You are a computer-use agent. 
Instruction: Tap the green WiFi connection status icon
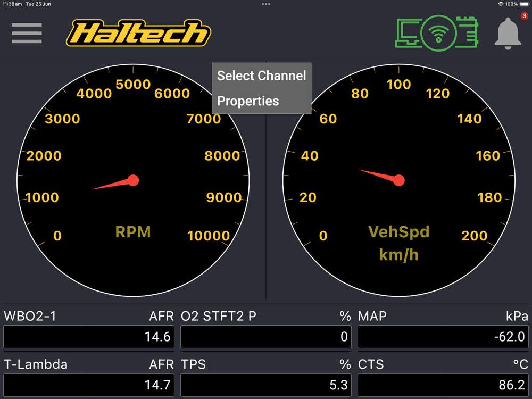(x=438, y=33)
